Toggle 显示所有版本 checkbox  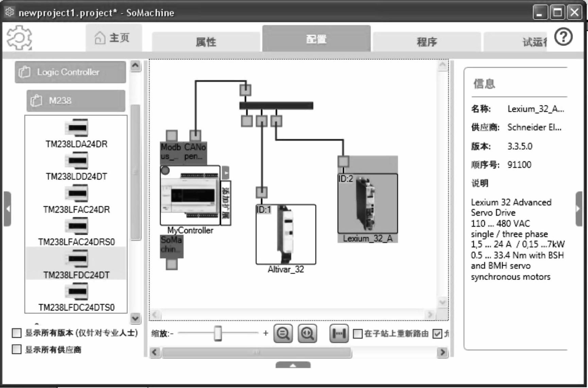[x=17, y=333]
